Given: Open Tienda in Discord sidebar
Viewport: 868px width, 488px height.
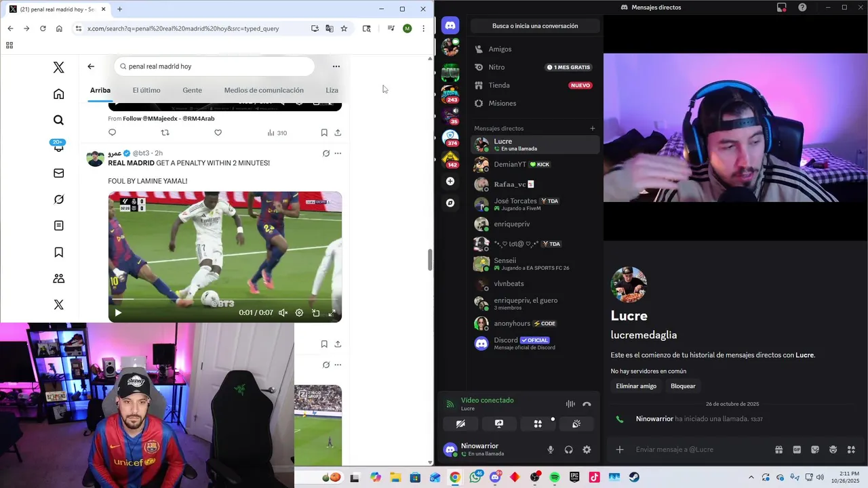Looking at the screenshot, I should (x=534, y=85).
